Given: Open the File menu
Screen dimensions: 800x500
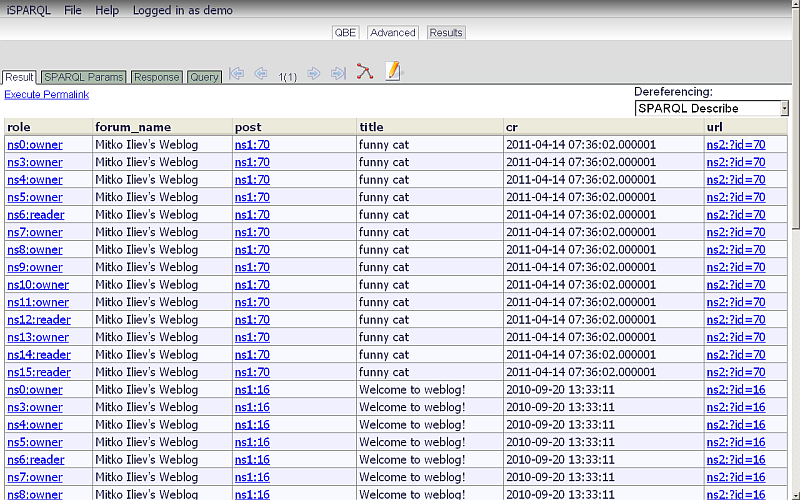Looking at the screenshot, I should pos(72,10).
